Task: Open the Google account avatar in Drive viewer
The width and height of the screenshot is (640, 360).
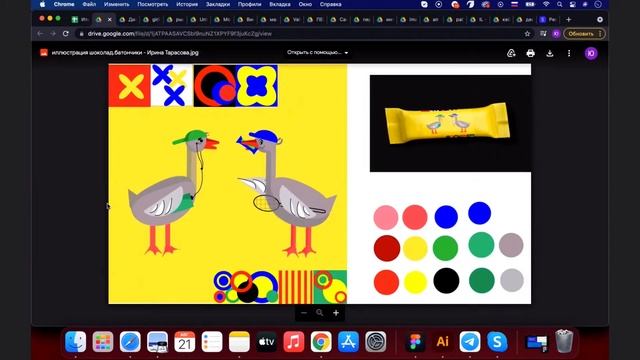Action: [x=591, y=53]
